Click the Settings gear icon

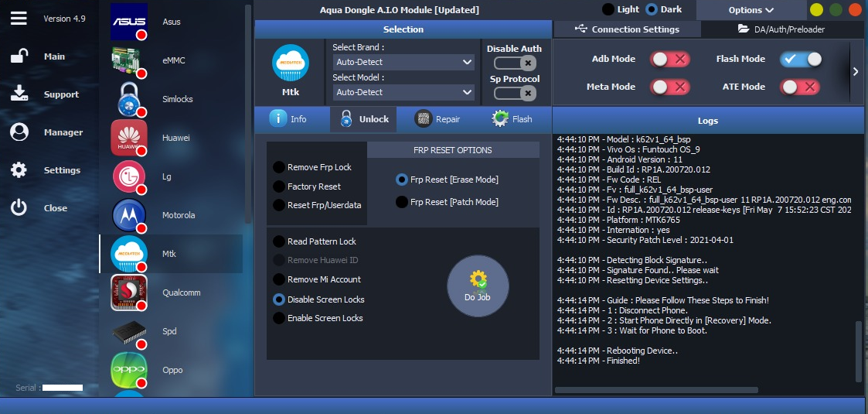coord(19,169)
